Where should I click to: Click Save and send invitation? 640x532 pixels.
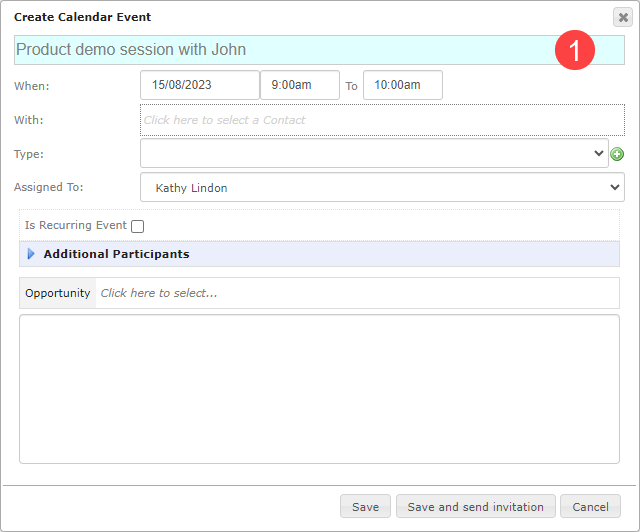(x=476, y=506)
